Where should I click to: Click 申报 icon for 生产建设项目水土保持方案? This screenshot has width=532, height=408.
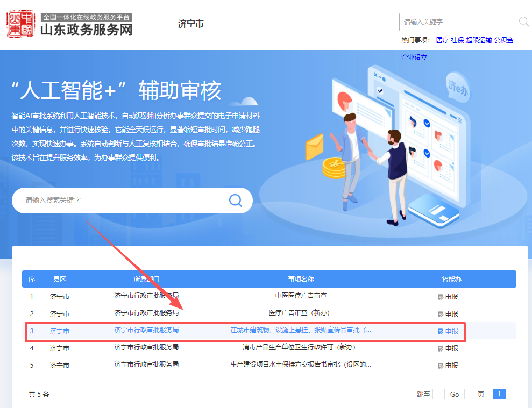[x=441, y=366]
